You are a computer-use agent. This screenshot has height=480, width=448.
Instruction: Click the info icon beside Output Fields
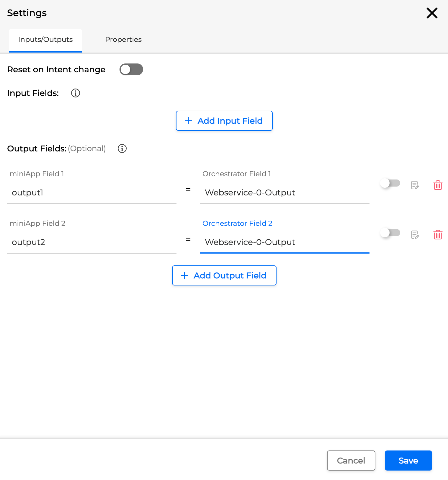[122, 148]
